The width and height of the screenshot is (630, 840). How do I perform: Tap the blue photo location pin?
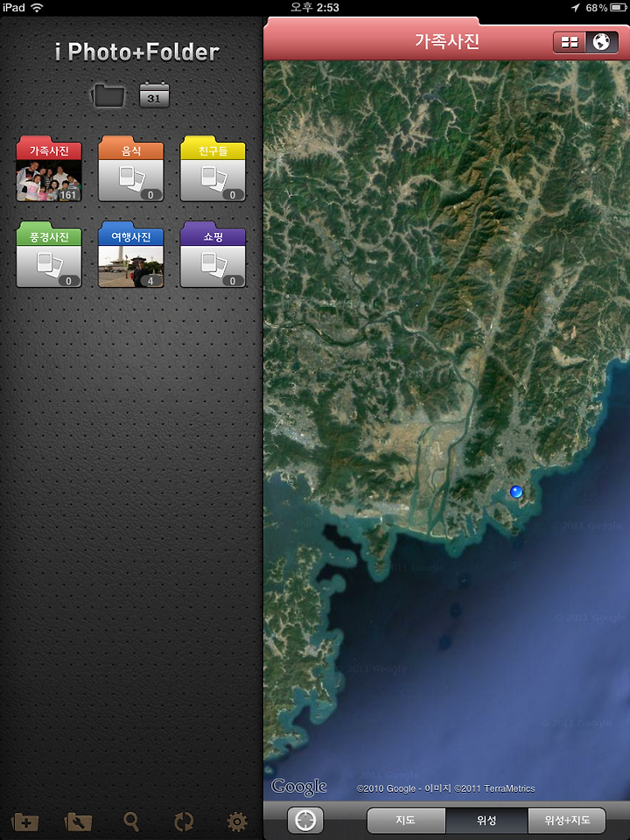pos(516,491)
